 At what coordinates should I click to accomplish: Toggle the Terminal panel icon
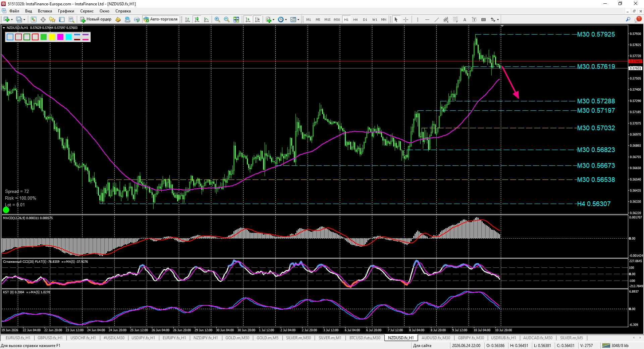pos(62,19)
